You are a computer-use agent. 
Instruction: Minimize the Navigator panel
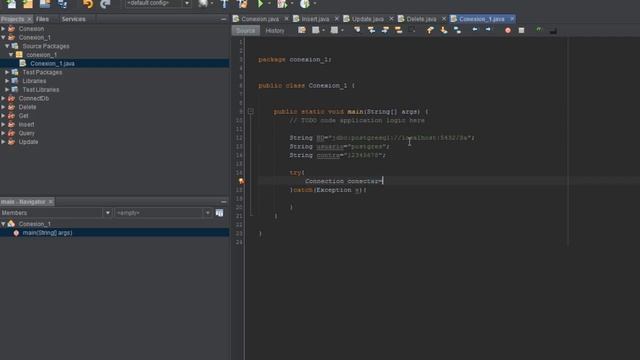point(223,202)
